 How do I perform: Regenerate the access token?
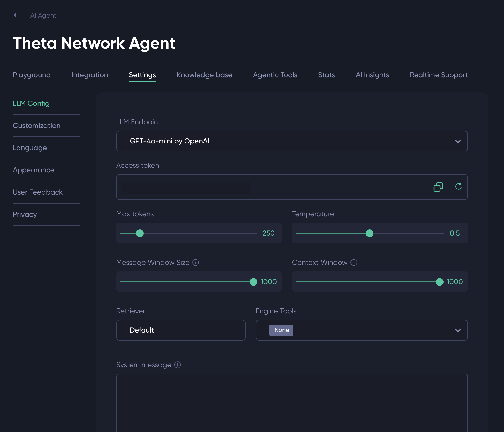(458, 187)
